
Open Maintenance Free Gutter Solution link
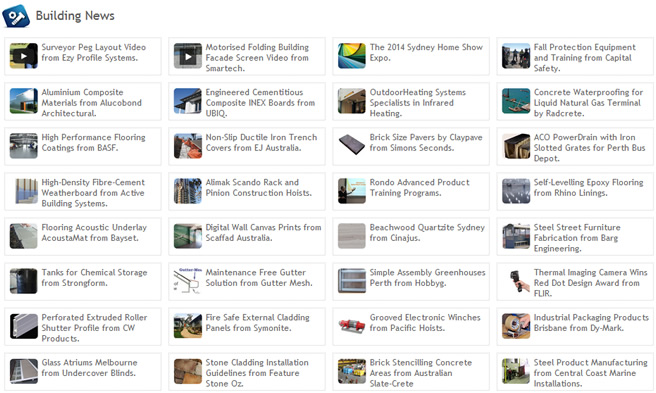tap(259, 278)
